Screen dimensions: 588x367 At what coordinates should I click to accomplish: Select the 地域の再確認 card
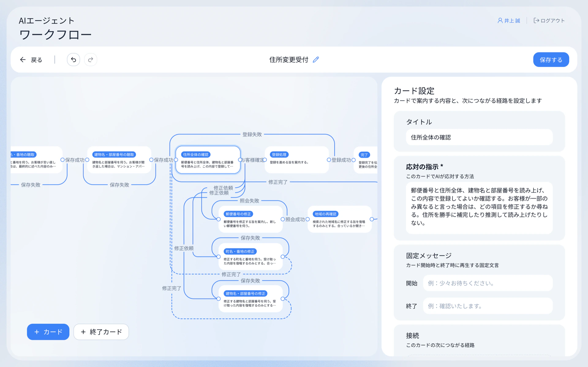tap(340, 219)
